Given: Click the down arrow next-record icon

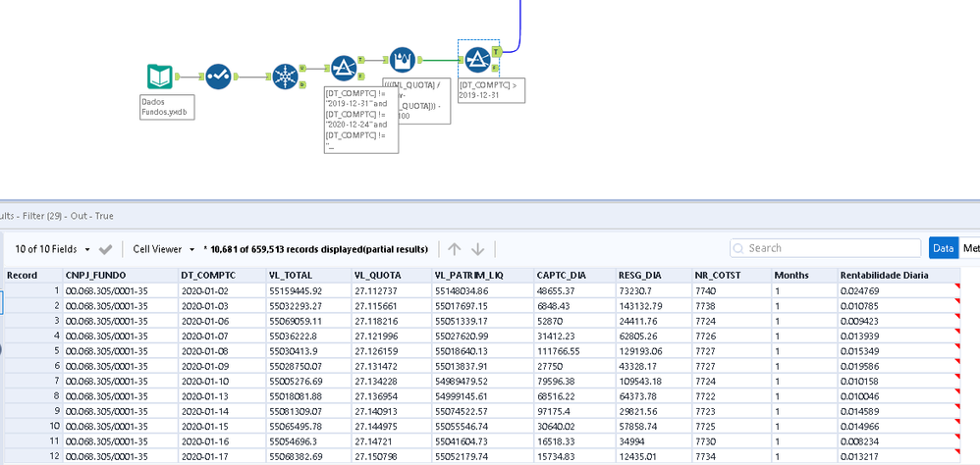Looking at the screenshot, I should pos(478,249).
